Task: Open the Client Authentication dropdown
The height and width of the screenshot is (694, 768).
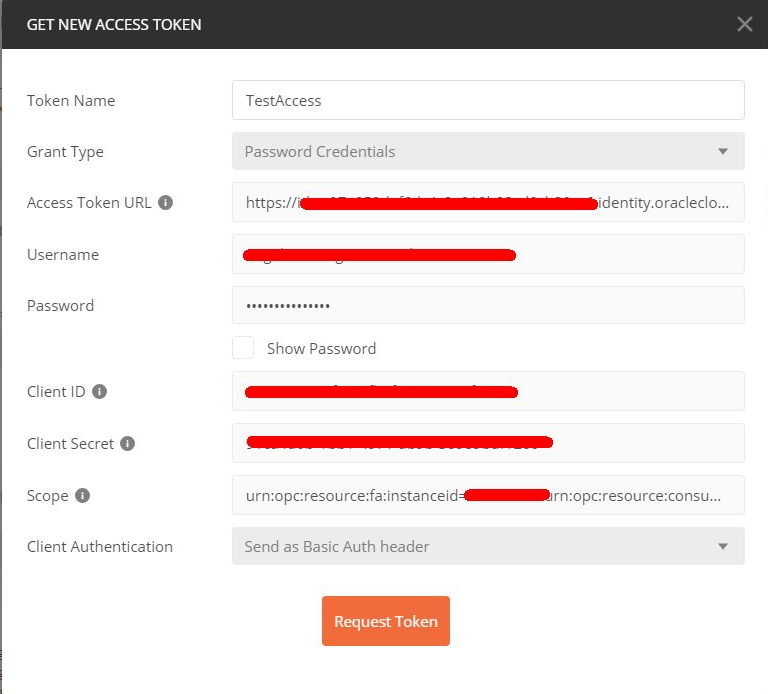Action: 488,546
